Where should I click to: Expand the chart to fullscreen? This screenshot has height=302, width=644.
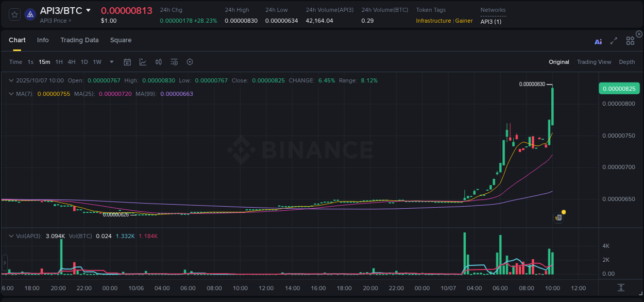613,41
